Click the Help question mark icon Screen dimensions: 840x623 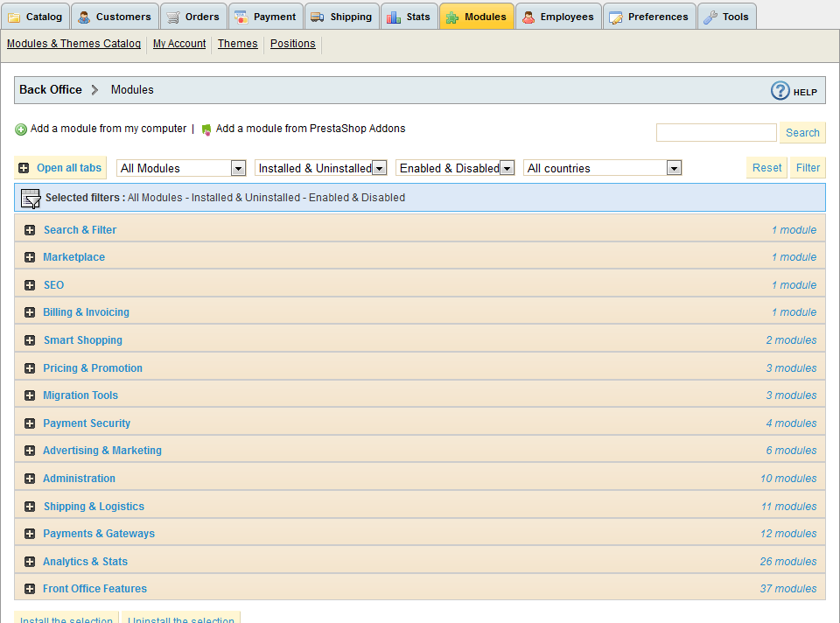pos(780,91)
